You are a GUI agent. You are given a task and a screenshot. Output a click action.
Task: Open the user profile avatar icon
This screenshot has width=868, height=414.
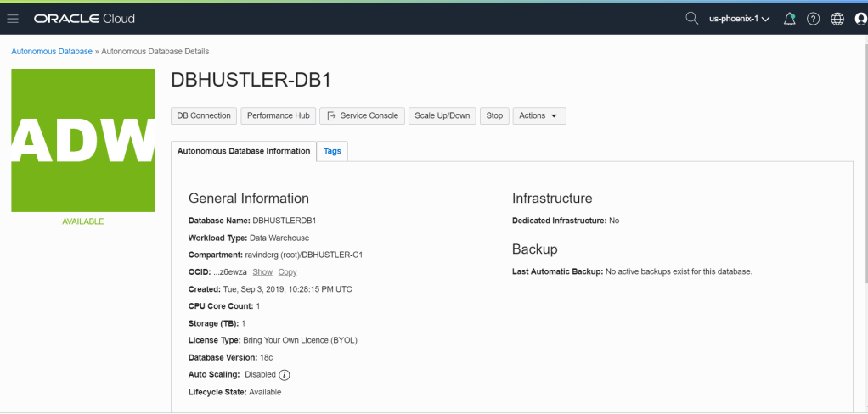click(860, 19)
